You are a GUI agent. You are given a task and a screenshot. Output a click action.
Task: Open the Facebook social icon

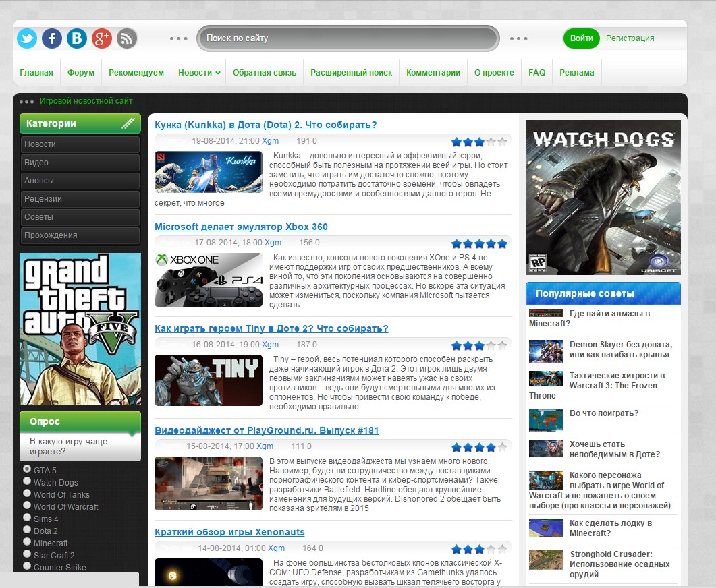point(52,38)
